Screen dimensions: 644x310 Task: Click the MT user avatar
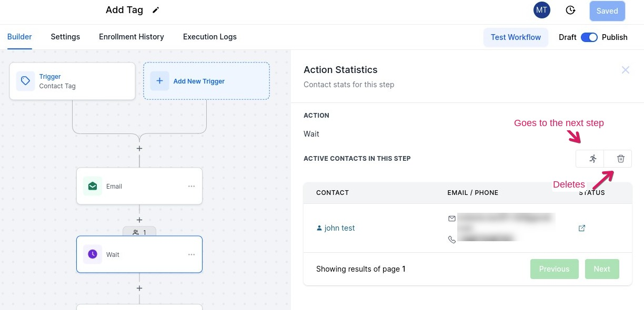(x=541, y=11)
